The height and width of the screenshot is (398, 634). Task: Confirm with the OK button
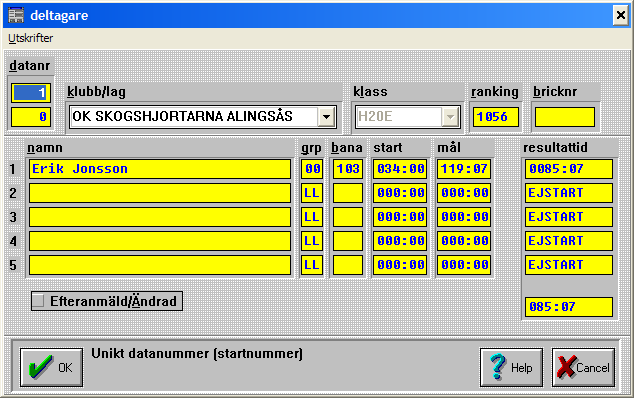pyautogui.click(x=51, y=367)
